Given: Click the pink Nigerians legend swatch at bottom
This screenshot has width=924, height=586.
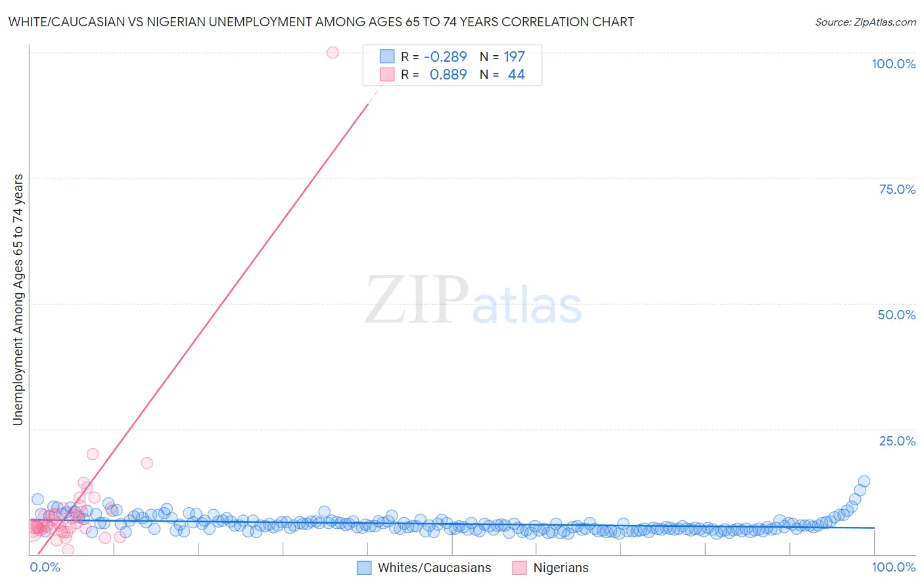Looking at the screenshot, I should pos(520,568).
